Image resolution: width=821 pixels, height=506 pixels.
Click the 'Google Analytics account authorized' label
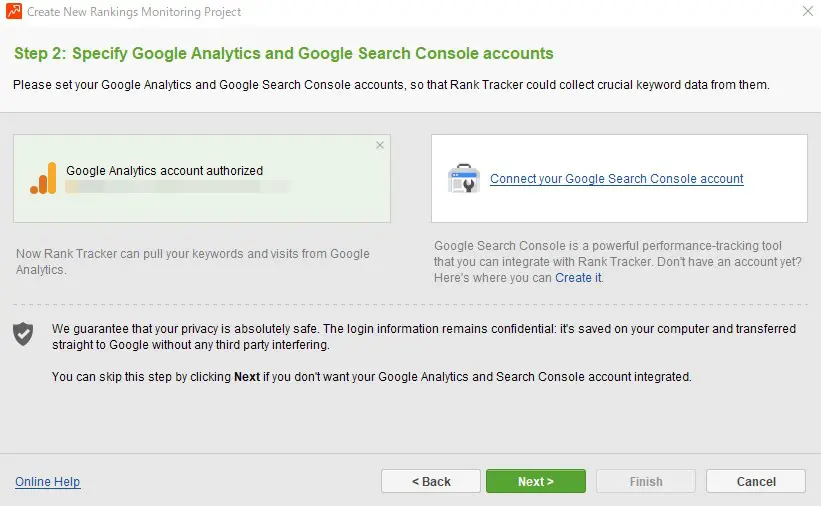164,171
